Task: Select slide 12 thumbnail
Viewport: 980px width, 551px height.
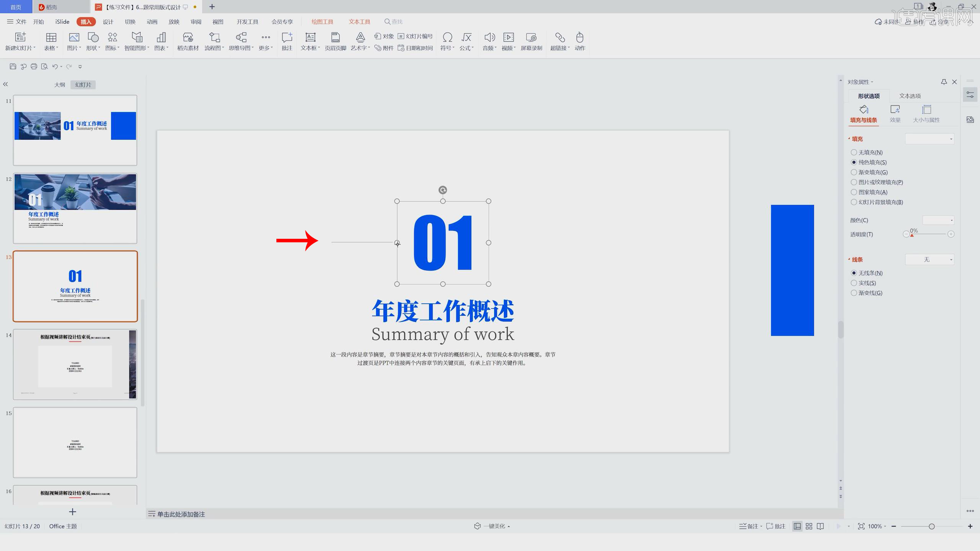Action: tap(75, 208)
